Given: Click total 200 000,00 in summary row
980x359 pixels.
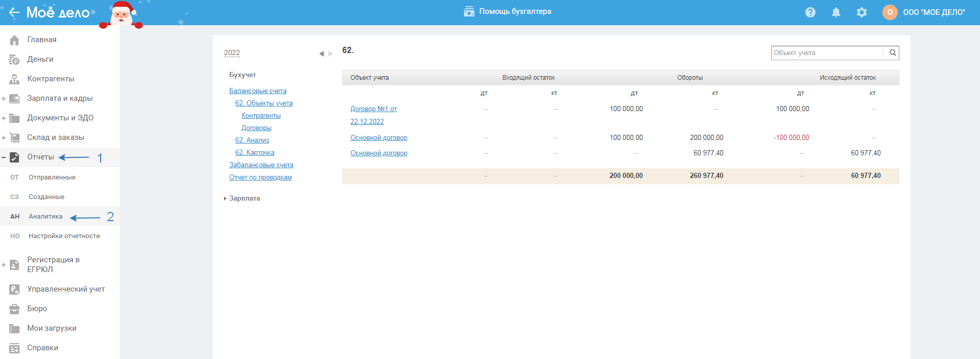Looking at the screenshot, I should pos(626,175).
